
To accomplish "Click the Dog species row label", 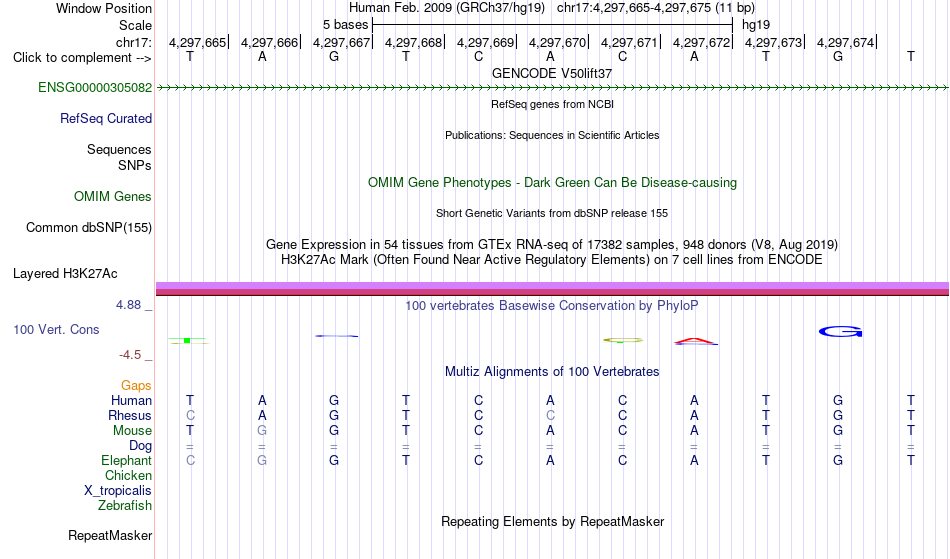I will tap(141, 446).
